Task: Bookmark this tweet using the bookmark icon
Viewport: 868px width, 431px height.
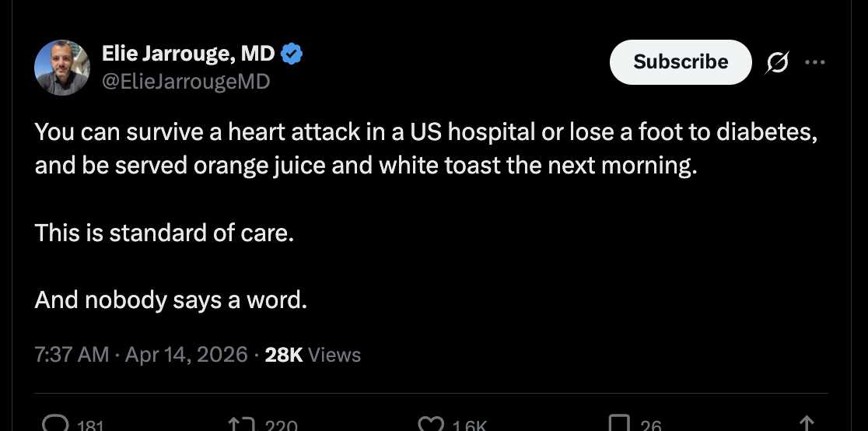Action: coord(618,424)
